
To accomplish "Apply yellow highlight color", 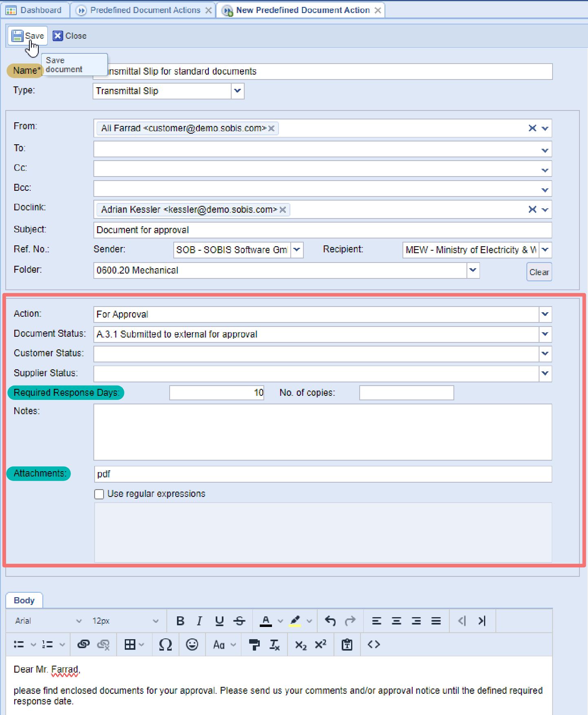I will [x=295, y=621].
